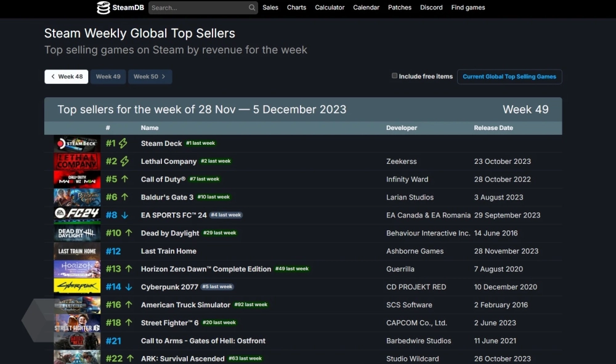Screen dimensions: 616x364
Task: Click the search magnifier icon
Action: coord(252,8)
